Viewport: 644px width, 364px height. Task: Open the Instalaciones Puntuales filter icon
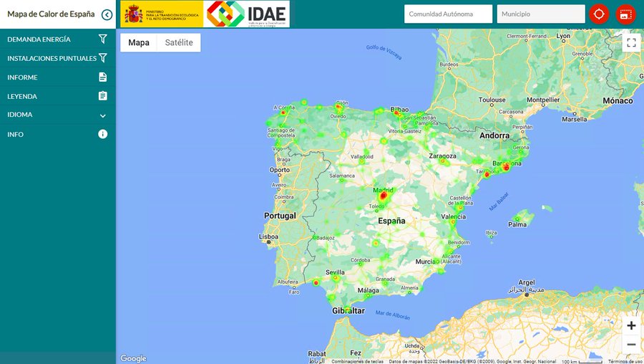tap(102, 58)
